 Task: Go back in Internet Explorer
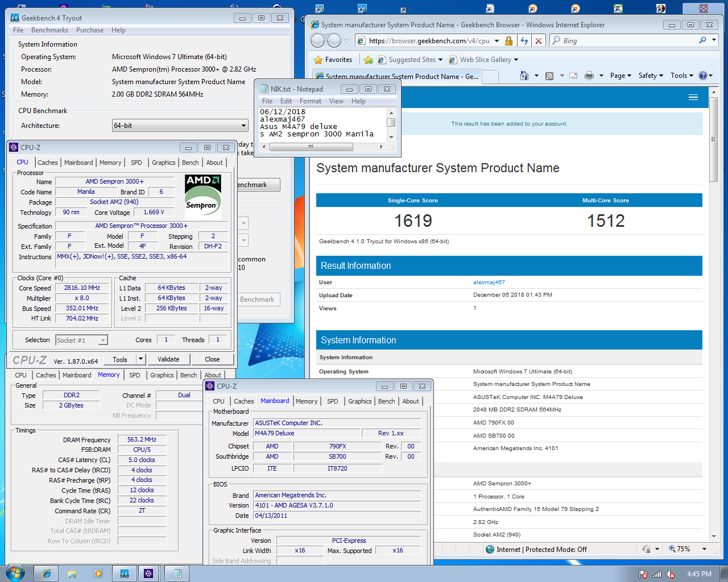(318, 40)
